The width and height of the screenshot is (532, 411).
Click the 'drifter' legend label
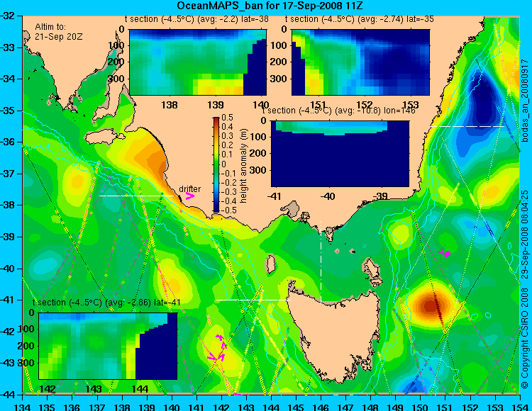tap(189, 188)
